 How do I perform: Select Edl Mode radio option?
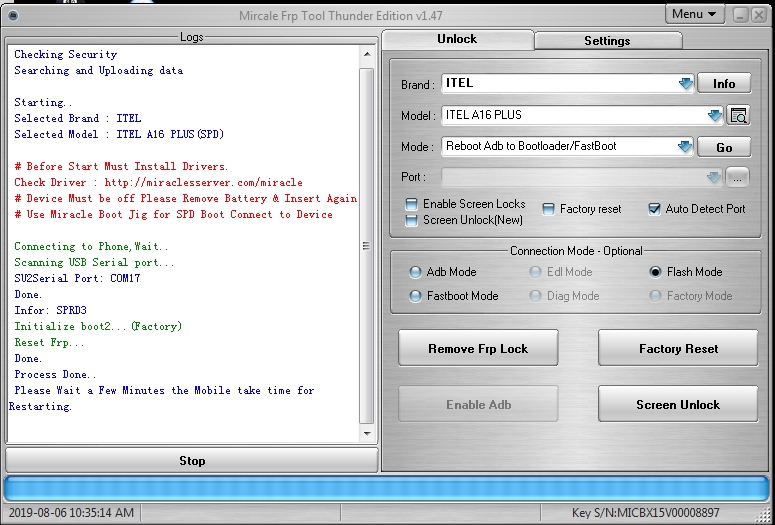click(535, 272)
